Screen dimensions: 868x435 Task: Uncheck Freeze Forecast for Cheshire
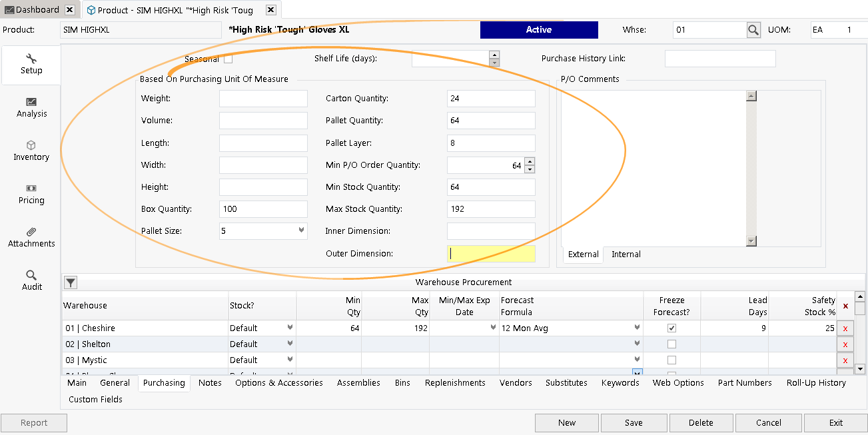point(671,328)
